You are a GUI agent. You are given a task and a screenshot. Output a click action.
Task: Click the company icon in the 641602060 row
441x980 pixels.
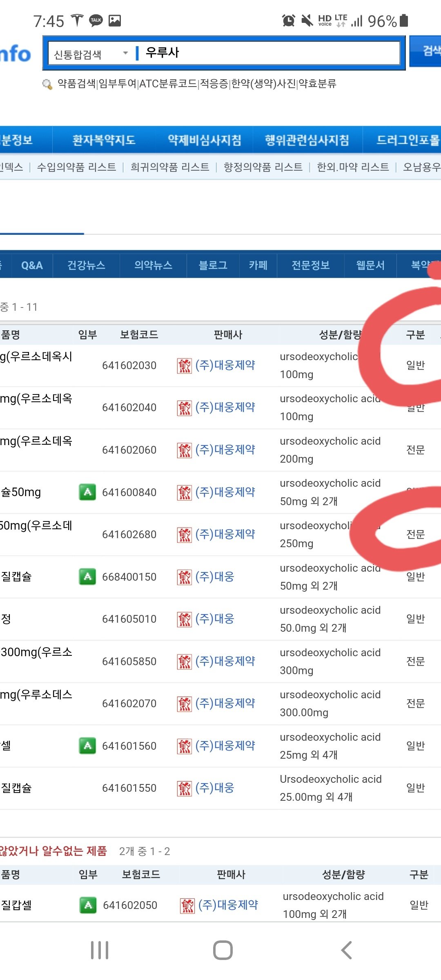(184, 450)
